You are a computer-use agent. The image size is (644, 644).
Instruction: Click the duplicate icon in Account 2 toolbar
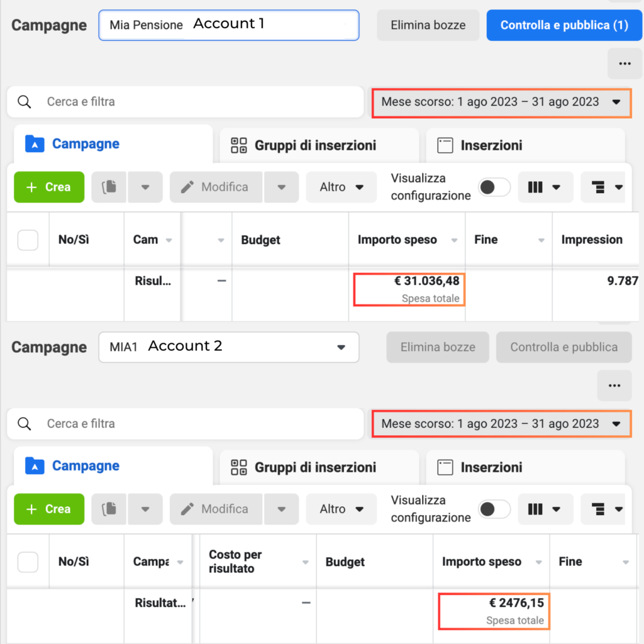(x=109, y=509)
